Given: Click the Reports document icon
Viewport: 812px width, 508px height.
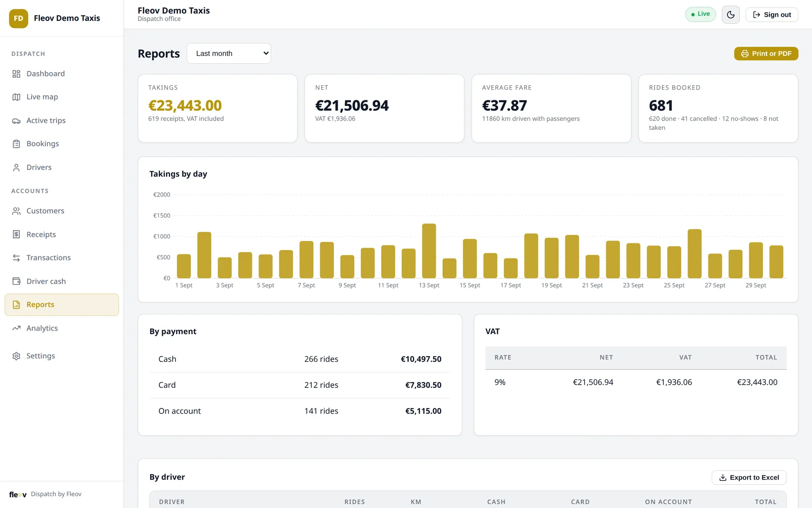Looking at the screenshot, I should click(x=16, y=305).
